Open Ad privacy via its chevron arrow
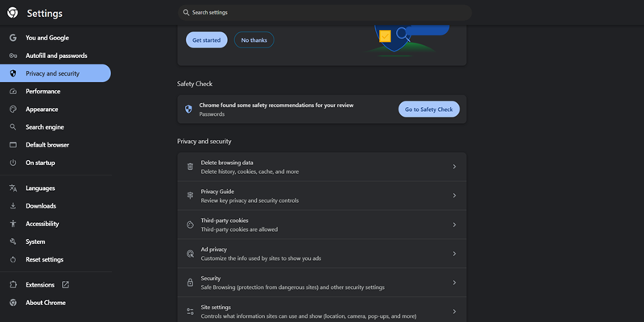Screen dimensions: 644x322 pos(454,254)
